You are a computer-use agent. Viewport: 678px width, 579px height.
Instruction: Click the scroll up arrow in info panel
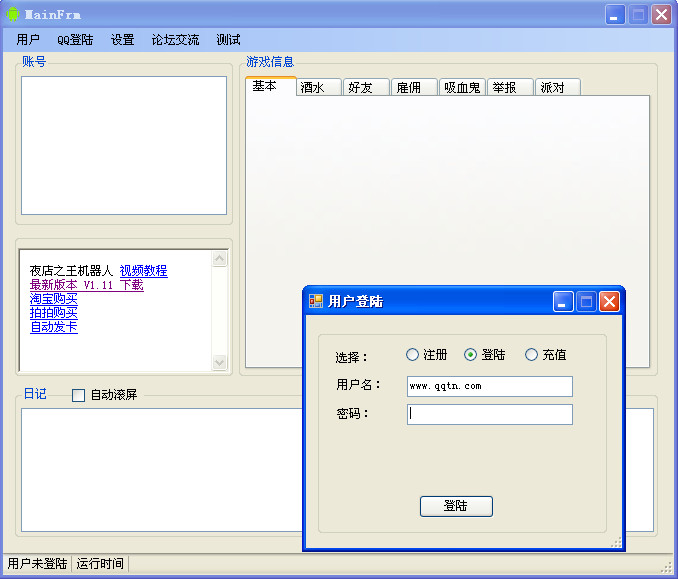(220, 259)
